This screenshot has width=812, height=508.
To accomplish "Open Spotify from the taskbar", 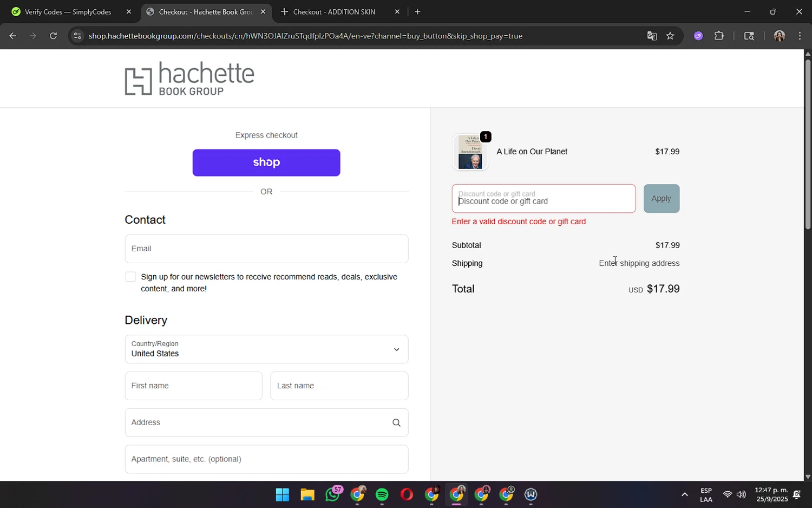I will (382, 494).
